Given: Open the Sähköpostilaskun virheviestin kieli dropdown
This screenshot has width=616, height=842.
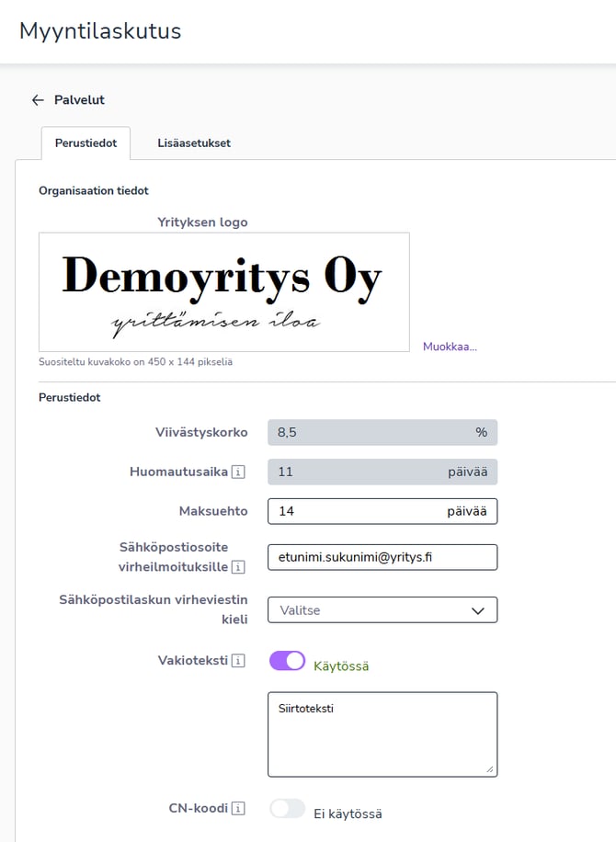Looking at the screenshot, I should pyautogui.click(x=382, y=609).
